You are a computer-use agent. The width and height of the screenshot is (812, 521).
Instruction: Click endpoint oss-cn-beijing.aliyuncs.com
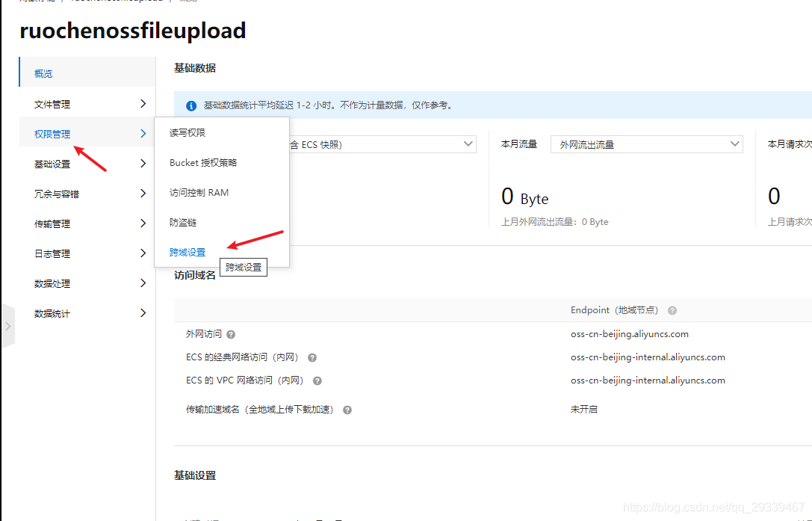click(x=630, y=334)
